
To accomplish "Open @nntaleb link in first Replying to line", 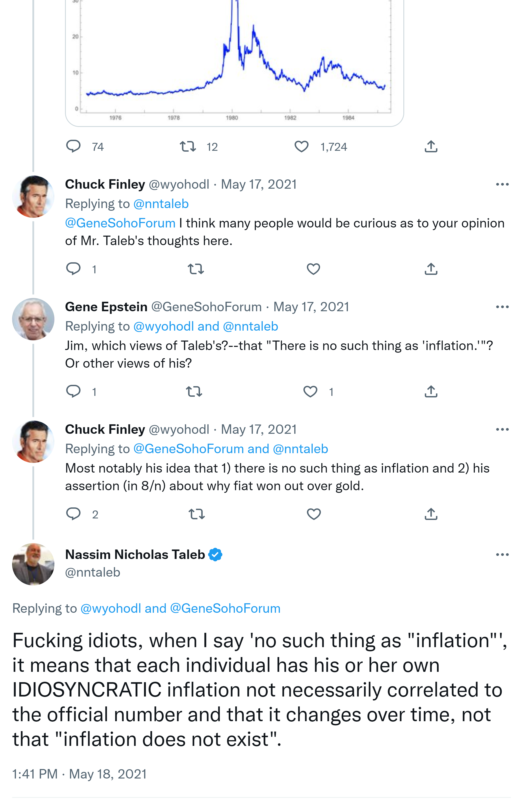I will click(x=161, y=204).
